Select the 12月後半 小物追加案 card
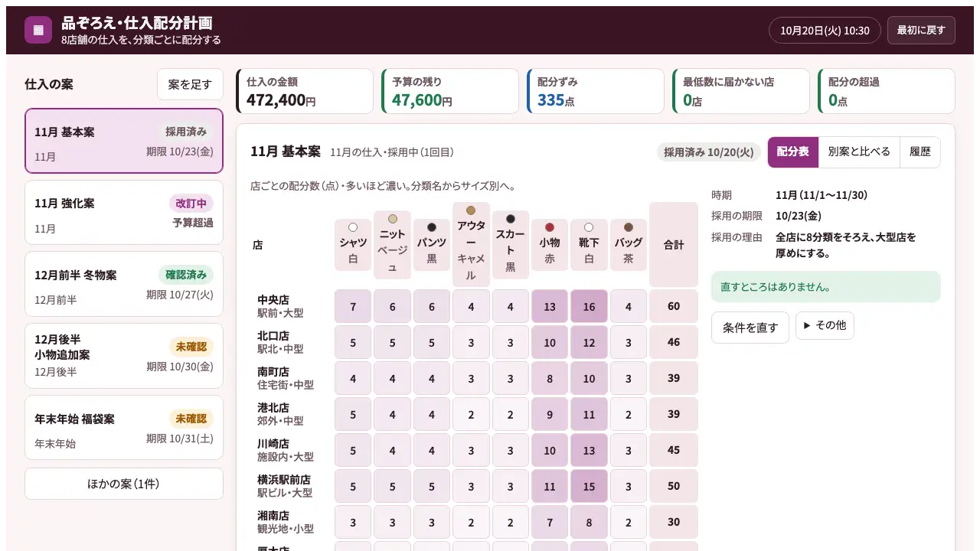The width and height of the screenshot is (980, 551). [124, 356]
